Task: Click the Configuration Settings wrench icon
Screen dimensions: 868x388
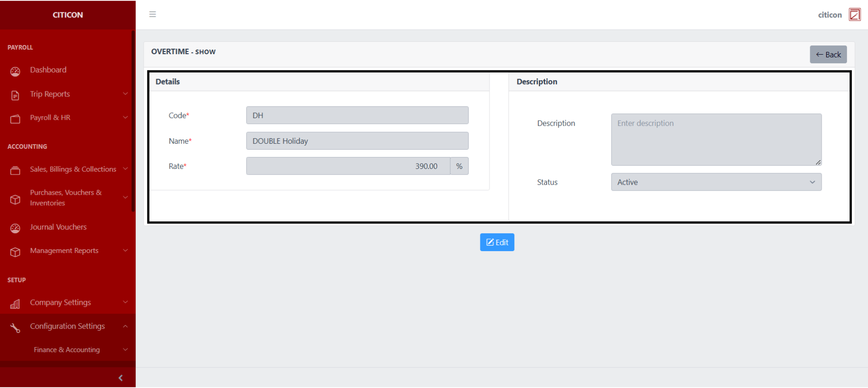Action: pos(15,327)
